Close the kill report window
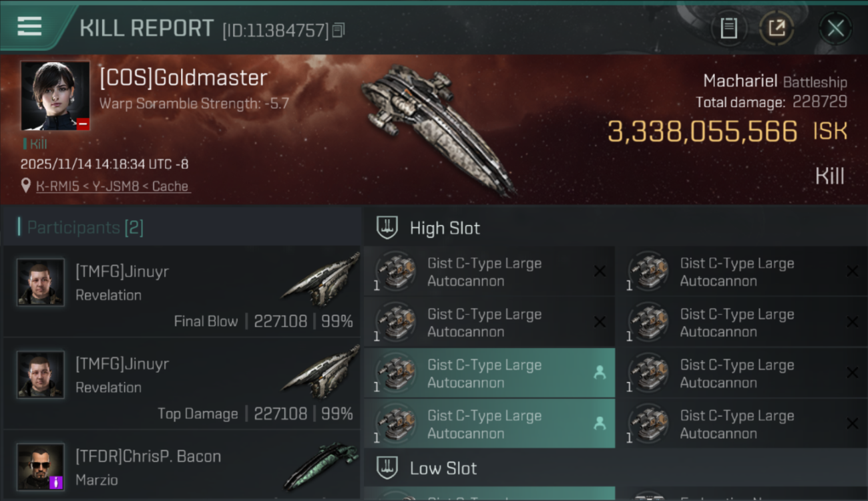868x501 pixels. click(835, 29)
